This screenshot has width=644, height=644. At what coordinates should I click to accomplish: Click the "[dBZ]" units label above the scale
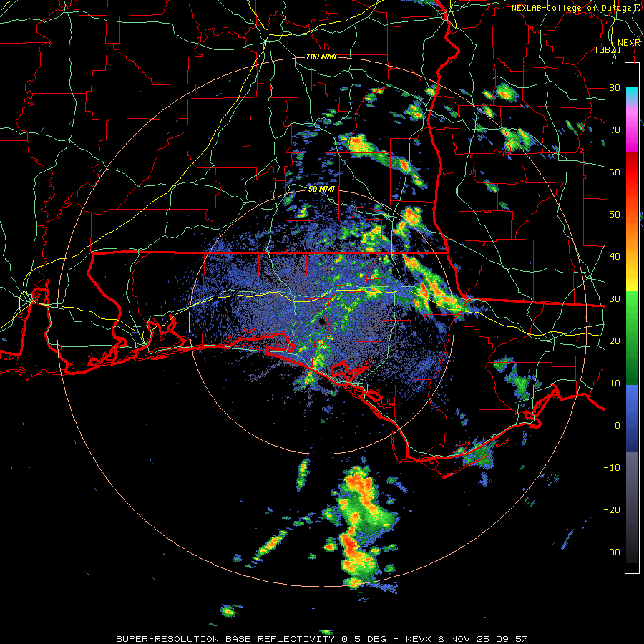[608, 50]
